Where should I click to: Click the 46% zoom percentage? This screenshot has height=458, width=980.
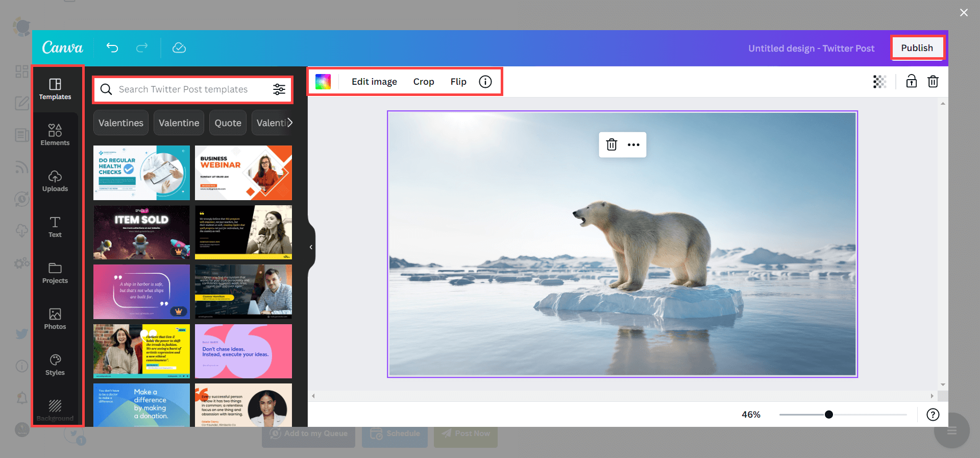point(751,415)
